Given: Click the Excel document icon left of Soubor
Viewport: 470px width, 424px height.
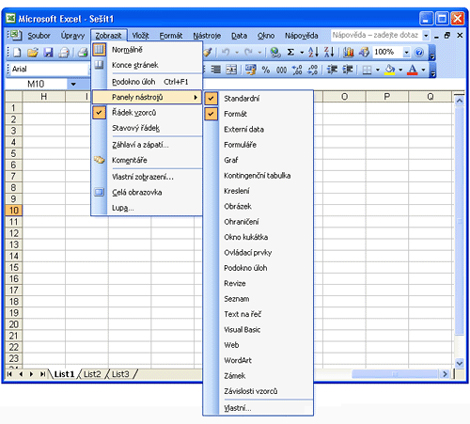Looking at the screenshot, I should tap(15, 35).
